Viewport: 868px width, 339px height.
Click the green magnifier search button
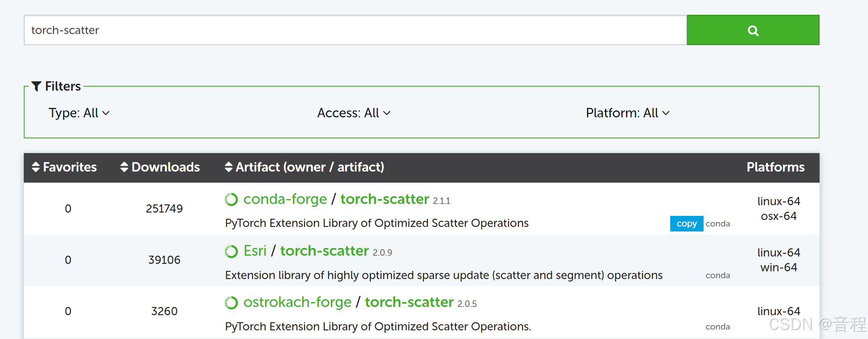[x=753, y=30]
